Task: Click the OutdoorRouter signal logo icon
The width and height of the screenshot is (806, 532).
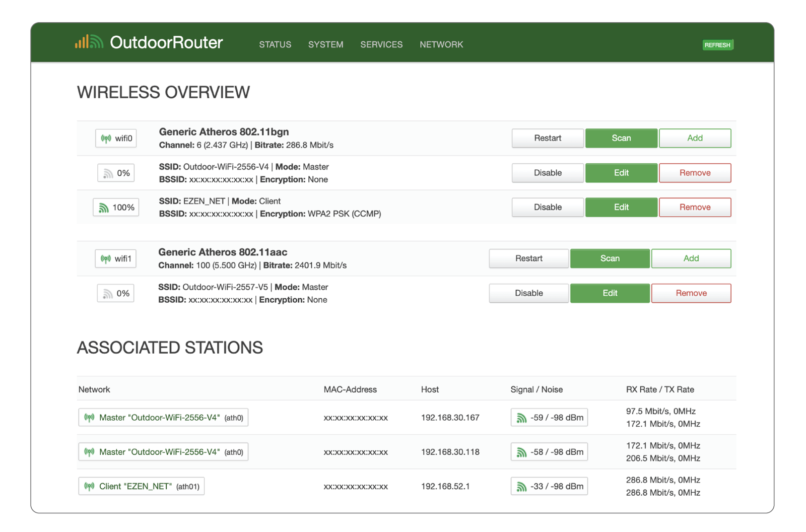Action: (x=89, y=42)
